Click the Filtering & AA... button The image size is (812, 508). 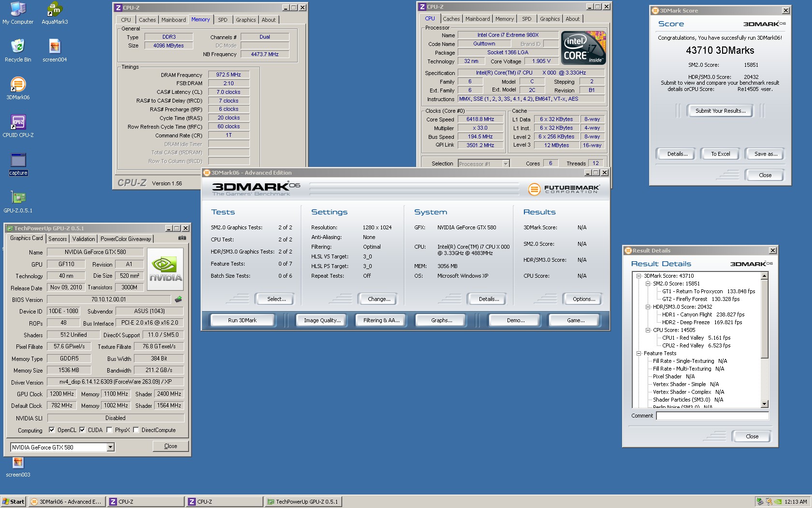[381, 320]
